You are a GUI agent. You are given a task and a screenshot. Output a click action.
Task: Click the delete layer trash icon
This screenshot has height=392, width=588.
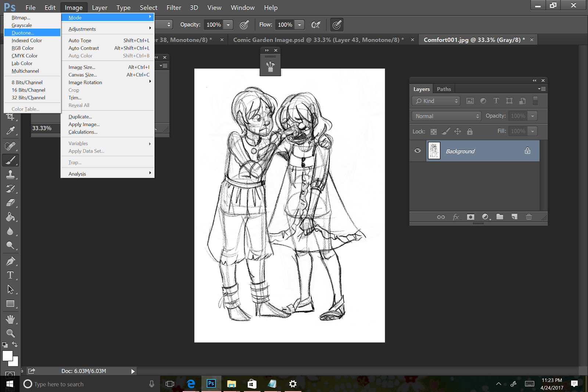pyautogui.click(x=529, y=217)
